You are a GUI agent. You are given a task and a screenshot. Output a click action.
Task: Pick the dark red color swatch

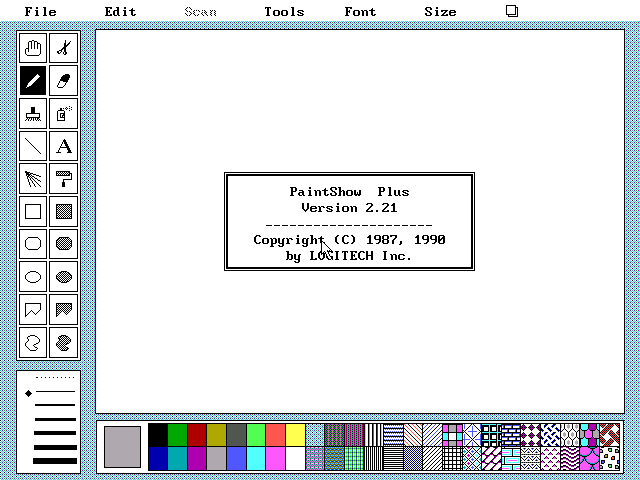point(197,435)
